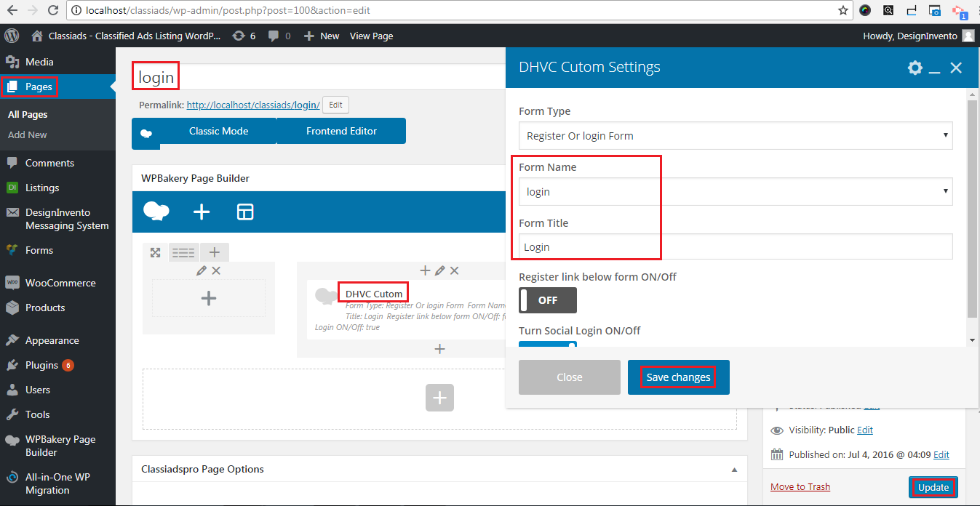Screen dimensions: 980x506
Task: Click the permalink Edit button
Action: pos(335,105)
